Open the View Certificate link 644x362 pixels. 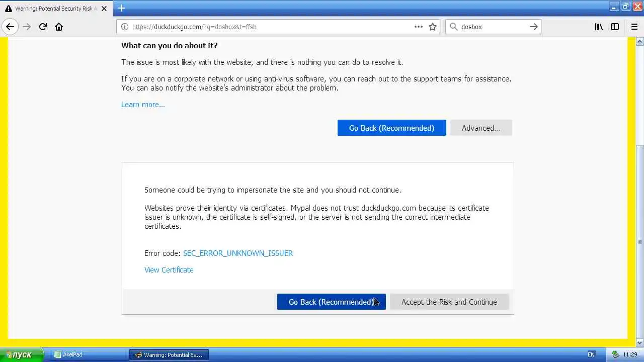click(169, 270)
